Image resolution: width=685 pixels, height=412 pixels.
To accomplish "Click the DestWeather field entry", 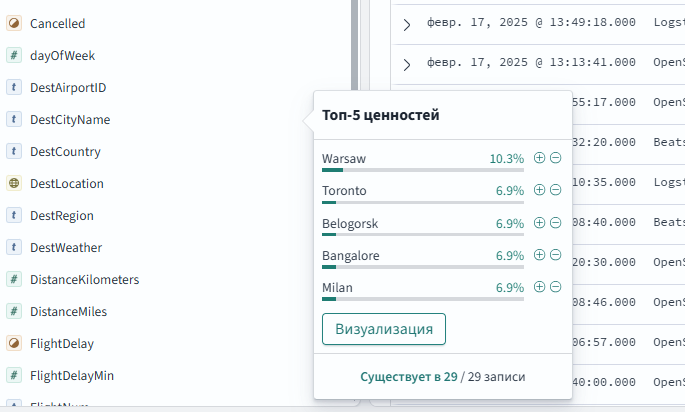I will coord(66,248).
